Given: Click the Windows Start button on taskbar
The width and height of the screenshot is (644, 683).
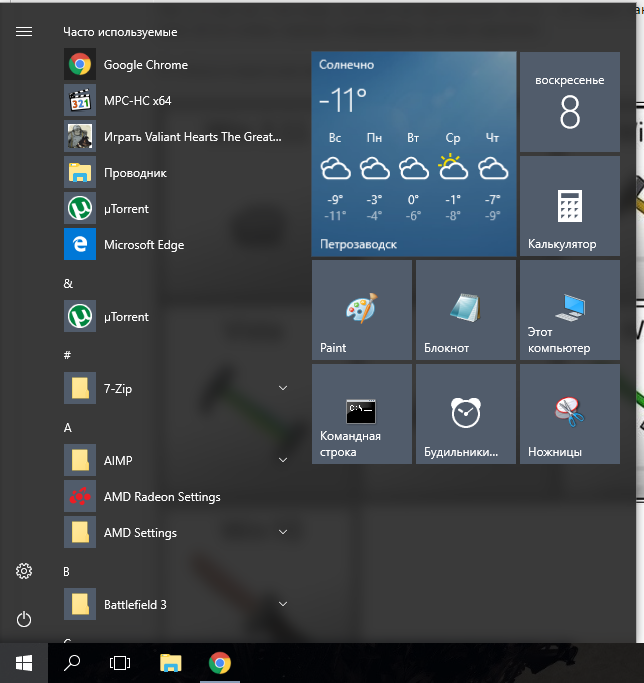Looking at the screenshot, I should point(24,663).
